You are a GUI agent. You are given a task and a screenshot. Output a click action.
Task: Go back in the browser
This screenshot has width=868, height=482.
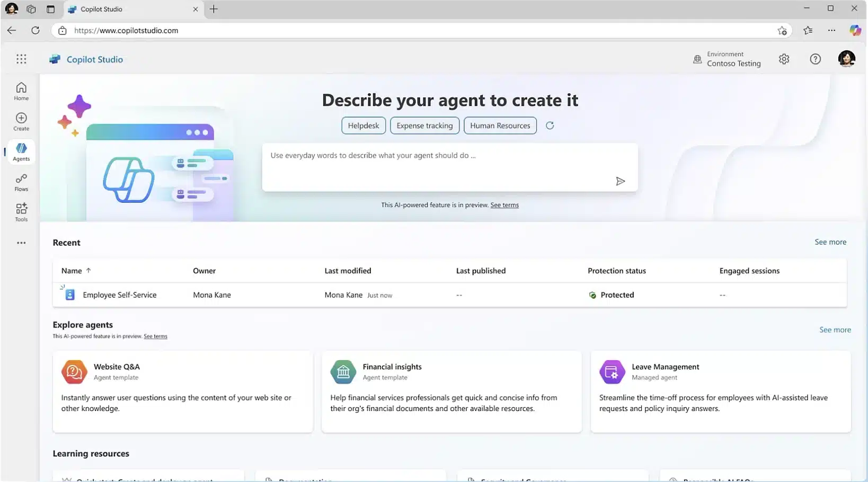click(x=12, y=30)
